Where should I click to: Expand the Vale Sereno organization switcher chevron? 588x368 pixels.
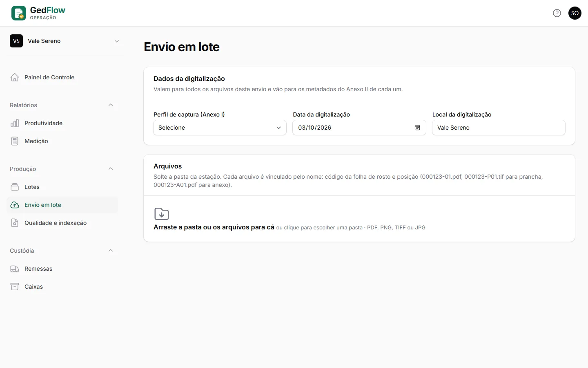pos(117,41)
